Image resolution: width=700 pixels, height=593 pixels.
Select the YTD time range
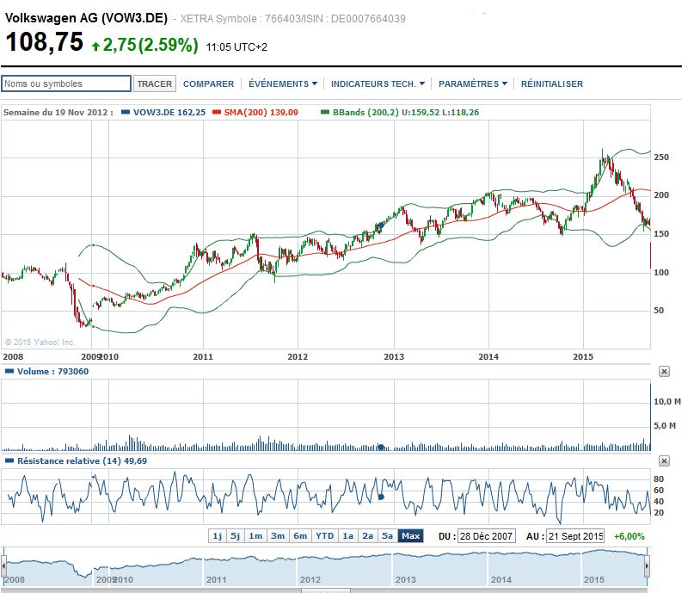click(x=324, y=536)
